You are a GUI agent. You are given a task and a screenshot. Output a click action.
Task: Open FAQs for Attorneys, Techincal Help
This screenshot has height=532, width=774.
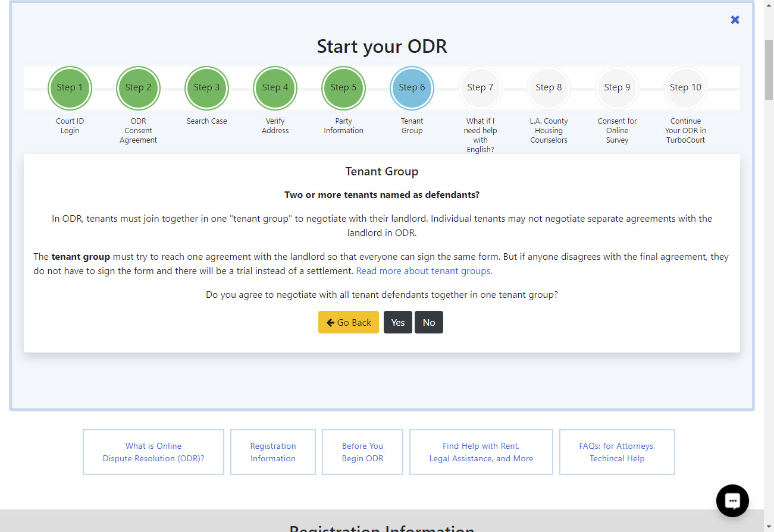617,452
